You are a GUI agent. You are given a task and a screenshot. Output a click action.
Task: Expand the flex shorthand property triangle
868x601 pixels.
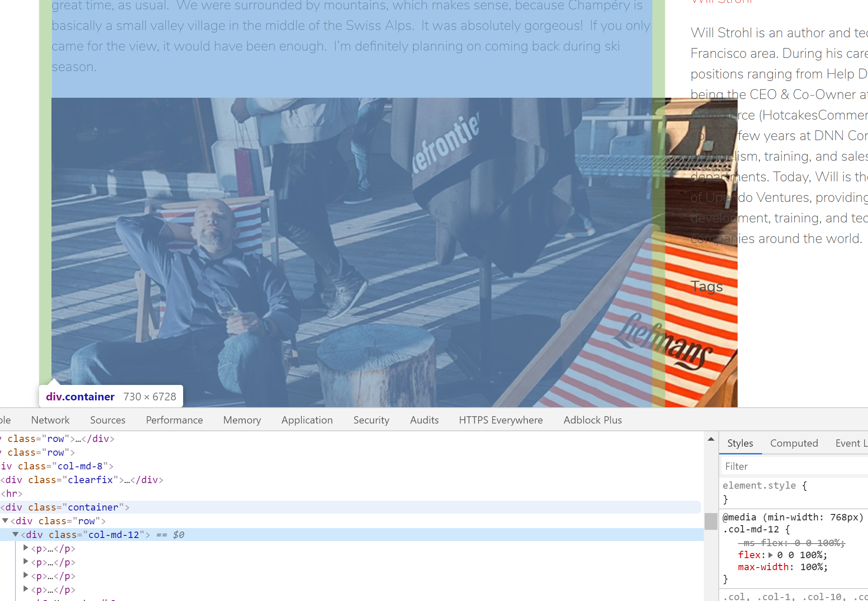771,555
